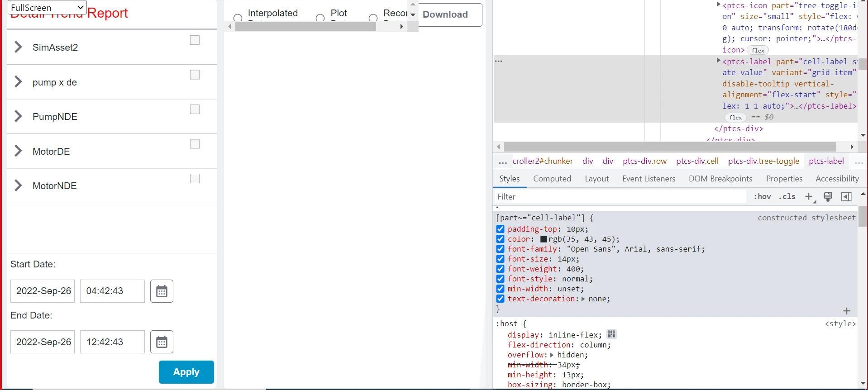Tick the PumpNDE row checkbox

pos(195,109)
